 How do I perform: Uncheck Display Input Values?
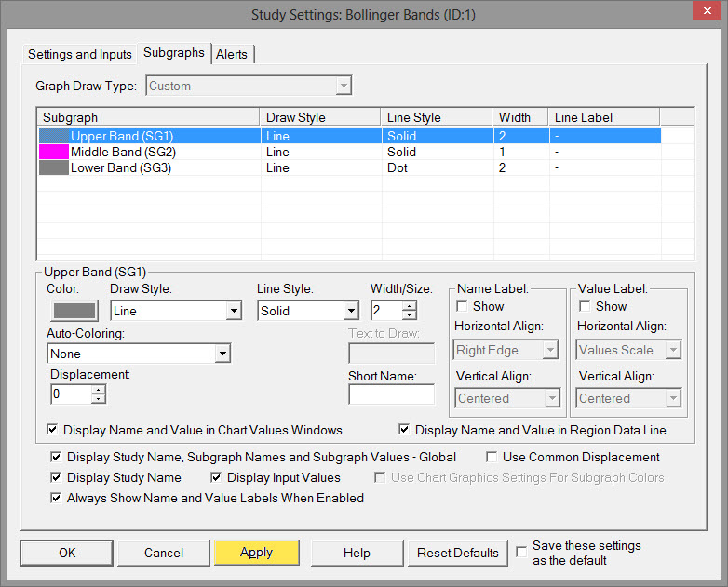click(x=217, y=478)
